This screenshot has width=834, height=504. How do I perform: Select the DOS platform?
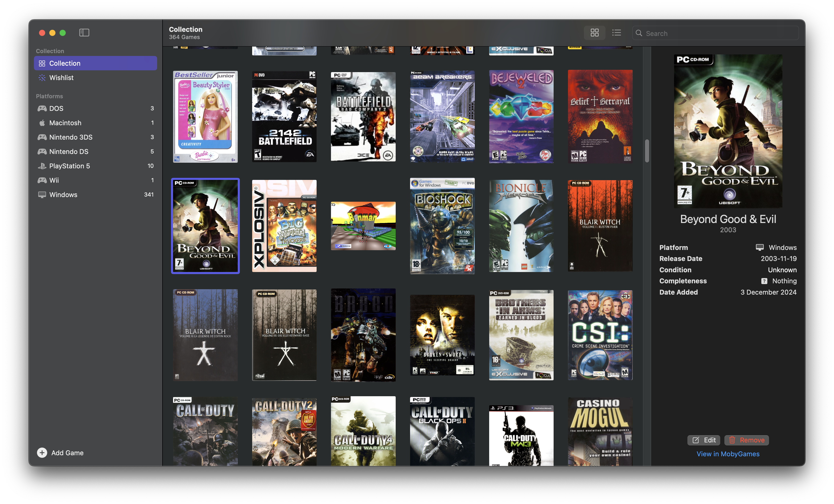click(x=56, y=108)
